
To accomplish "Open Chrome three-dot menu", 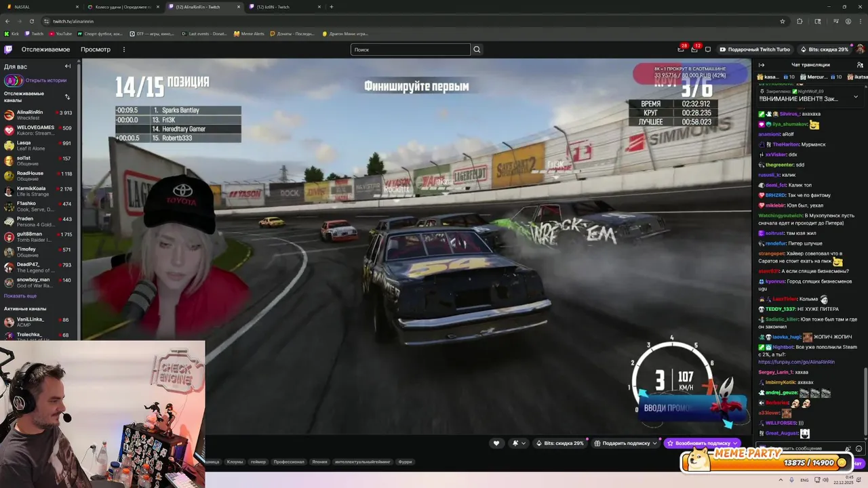I will [861, 21].
